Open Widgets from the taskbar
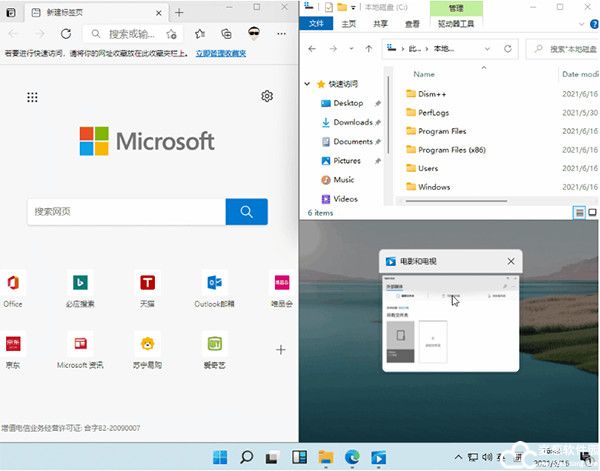The image size is (600, 471). tap(299, 457)
